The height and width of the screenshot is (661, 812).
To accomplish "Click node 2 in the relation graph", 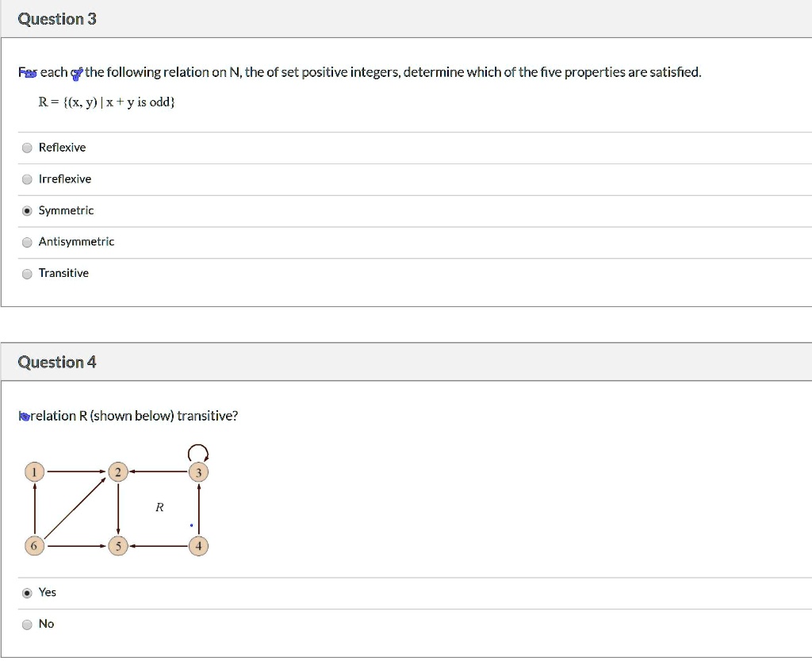I will click(117, 471).
